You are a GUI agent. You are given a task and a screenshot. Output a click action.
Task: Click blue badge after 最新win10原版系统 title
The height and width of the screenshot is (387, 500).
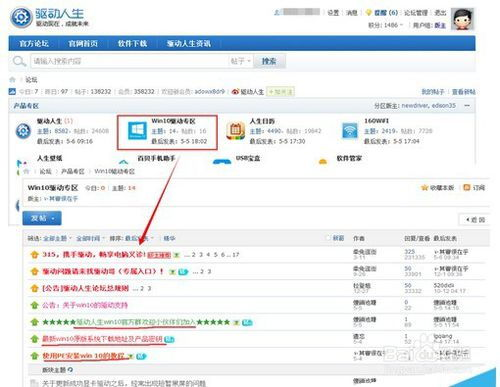point(169,339)
